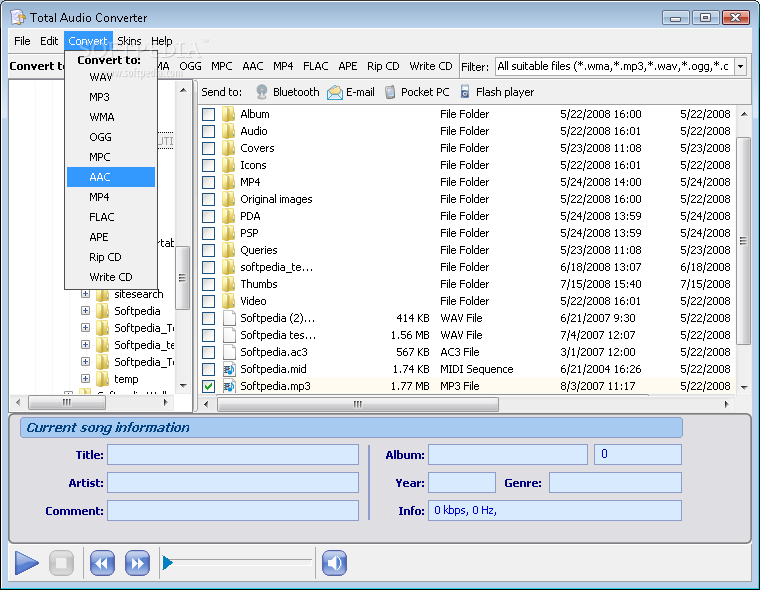Click the Queries folder icon
Viewport: 760px width, 590px height.
[x=228, y=250]
